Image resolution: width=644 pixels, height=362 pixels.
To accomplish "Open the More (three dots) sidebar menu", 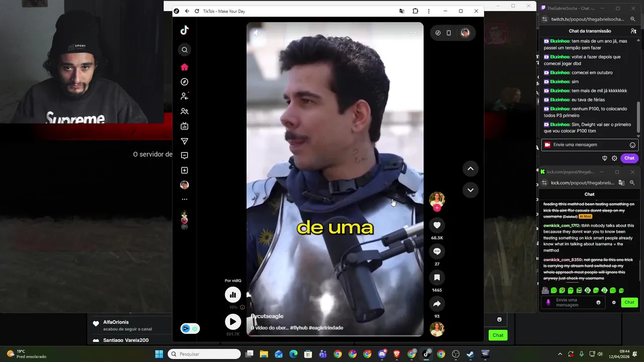I will click(x=185, y=200).
